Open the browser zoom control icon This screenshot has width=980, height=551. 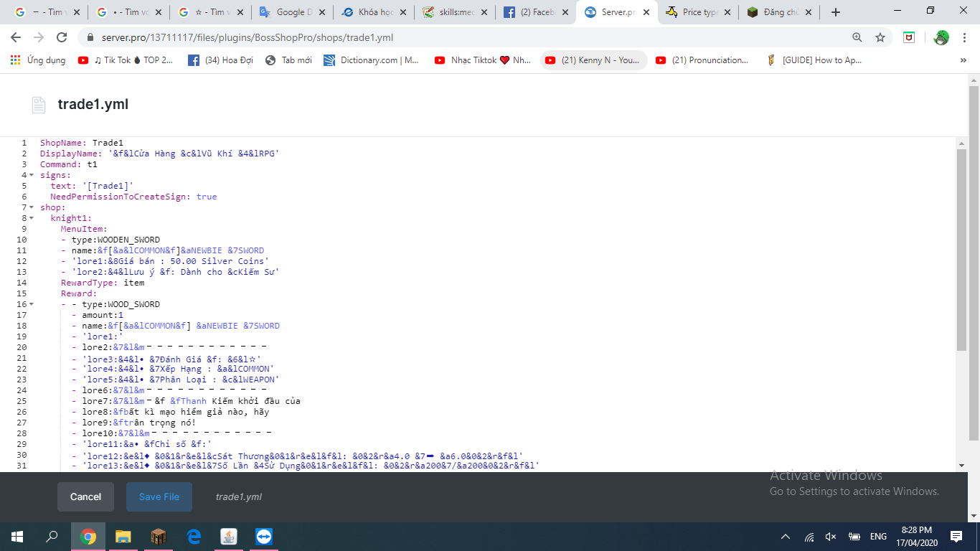pyautogui.click(x=857, y=37)
